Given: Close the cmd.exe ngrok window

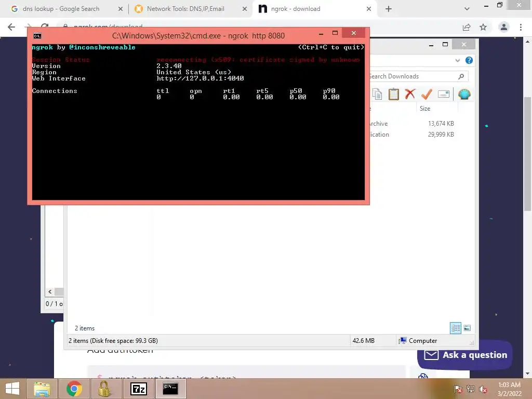Looking at the screenshot, I should [x=353, y=33].
